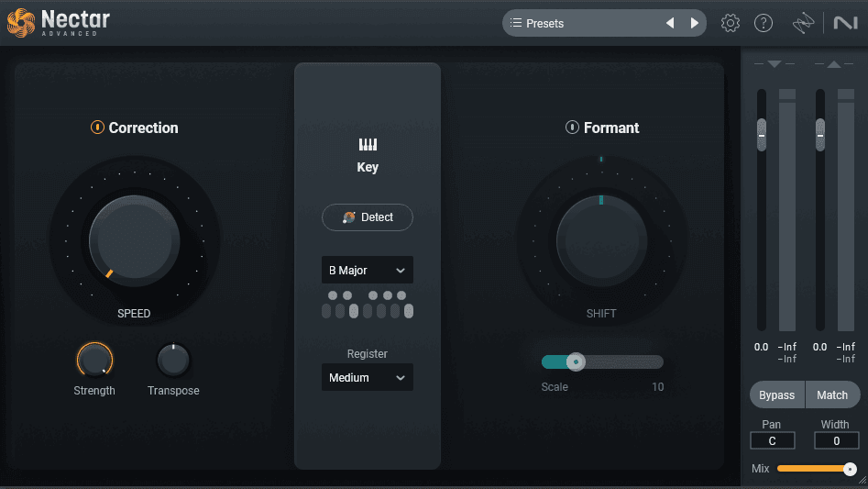This screenshot has height=489, width=868.
Task: Click the Register label
Action: (x=367, y=354)
